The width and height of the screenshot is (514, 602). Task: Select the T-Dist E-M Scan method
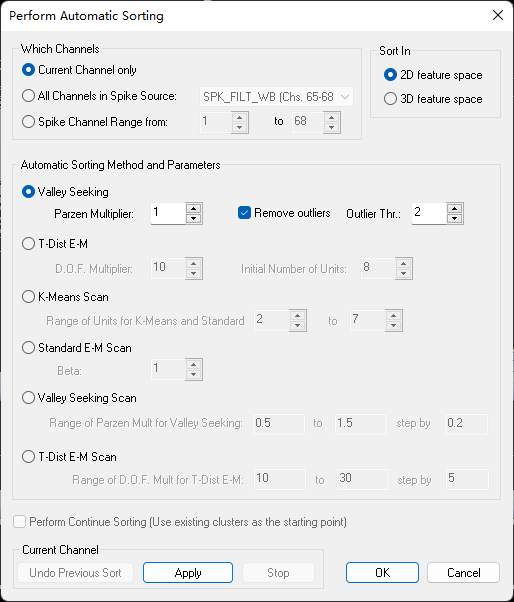pos(28,456)
